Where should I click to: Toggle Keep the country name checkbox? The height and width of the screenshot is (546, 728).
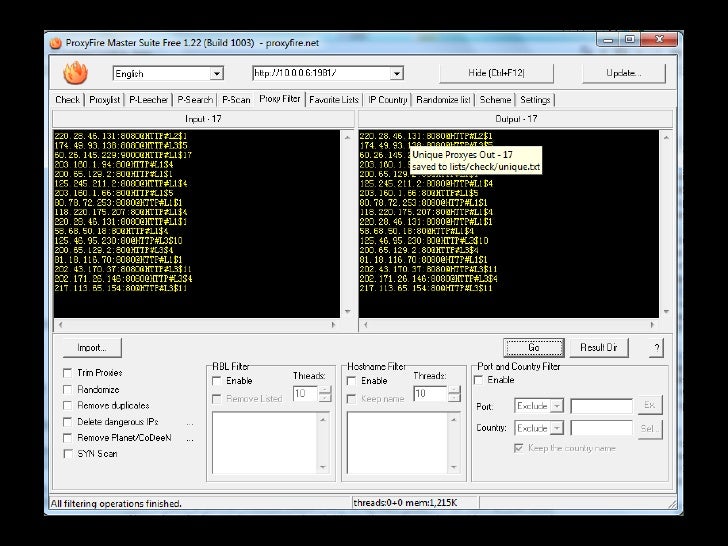point(519,448)
